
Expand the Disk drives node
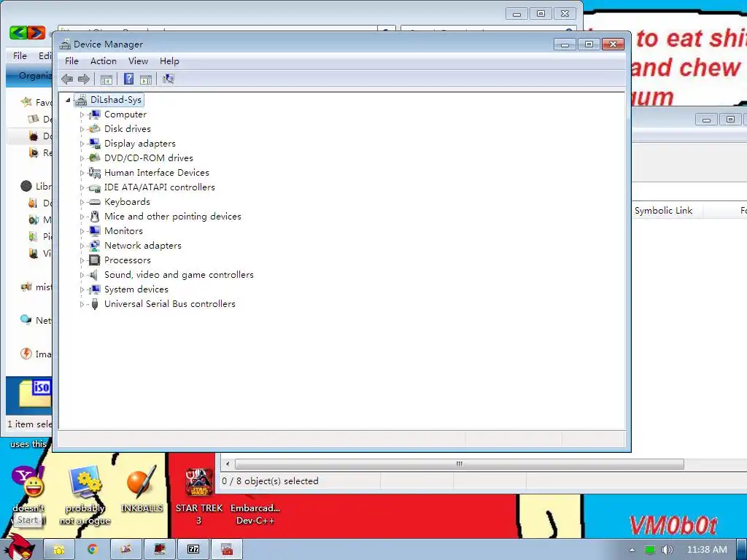tap(82, 129)
